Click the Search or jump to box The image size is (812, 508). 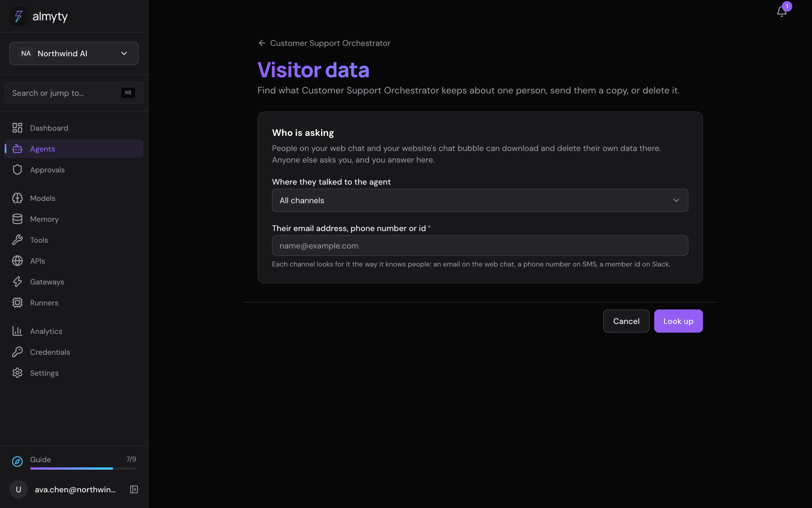(x=74, y=93)
